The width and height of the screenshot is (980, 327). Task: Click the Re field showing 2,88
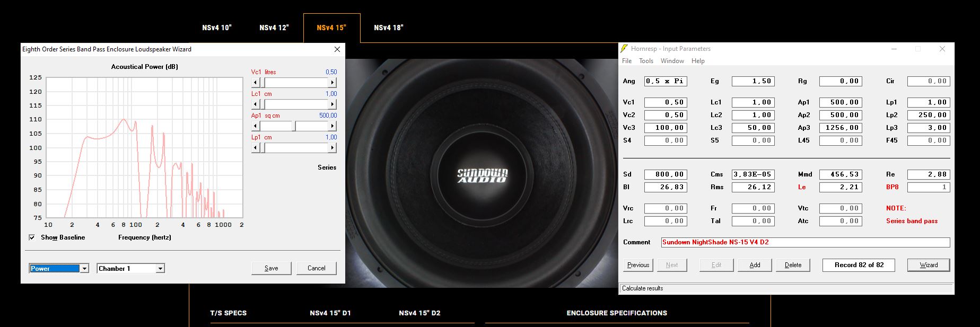coord(929,174)
